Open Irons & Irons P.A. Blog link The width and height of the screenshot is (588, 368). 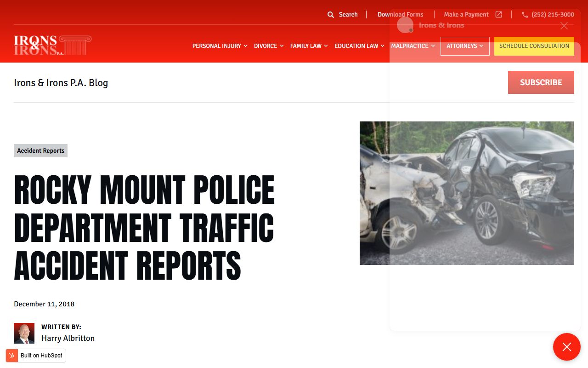point(61,83)
